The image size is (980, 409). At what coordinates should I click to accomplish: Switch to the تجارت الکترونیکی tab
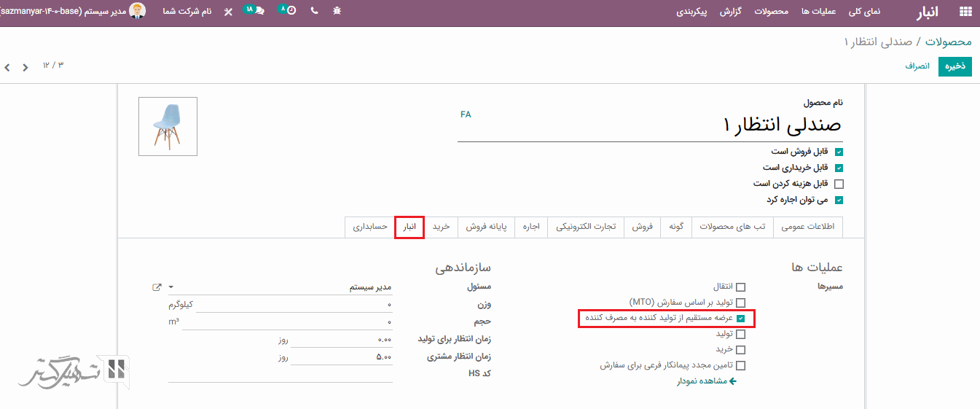click(586, 227)
